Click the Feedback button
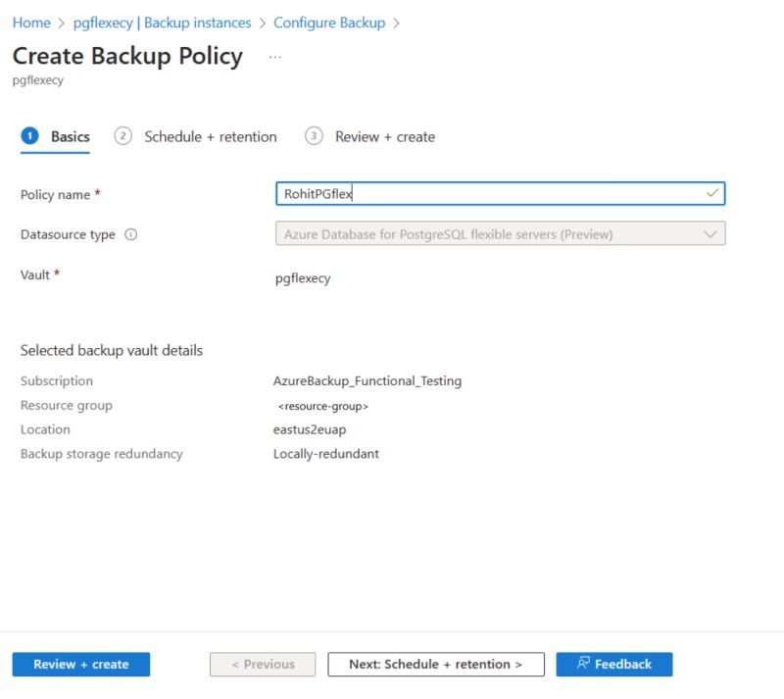The height and width of the screenshot is (699, 784). [613, 664]
